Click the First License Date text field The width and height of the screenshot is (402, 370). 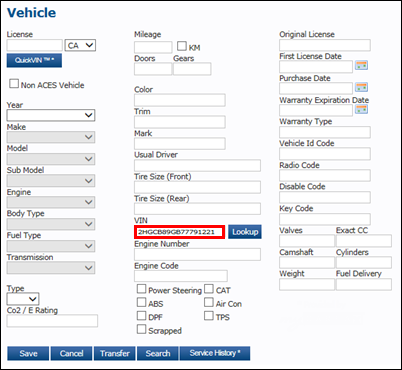click(316, 67)
